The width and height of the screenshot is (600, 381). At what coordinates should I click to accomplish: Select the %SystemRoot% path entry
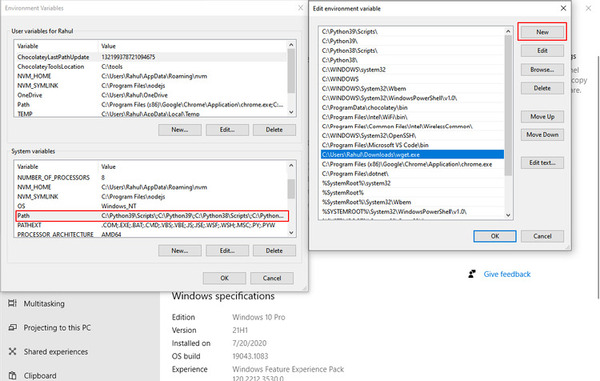tap(412, 192)
